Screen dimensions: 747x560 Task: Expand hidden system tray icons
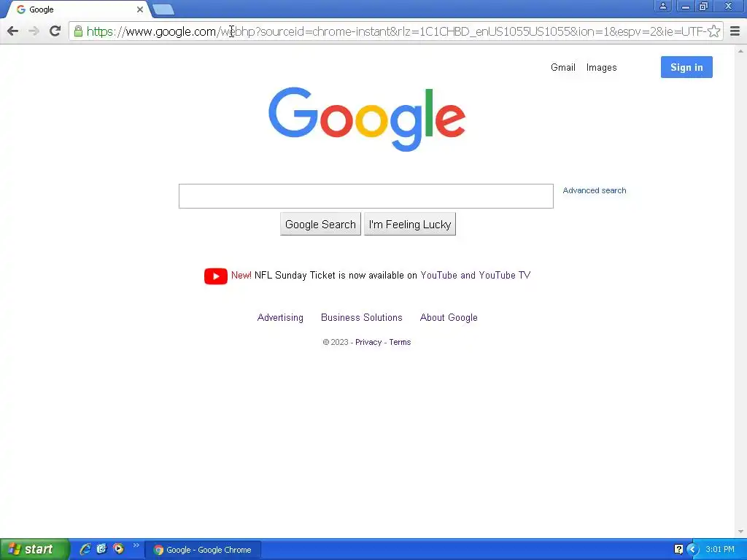pyautogui.click(x=692, y=550)
